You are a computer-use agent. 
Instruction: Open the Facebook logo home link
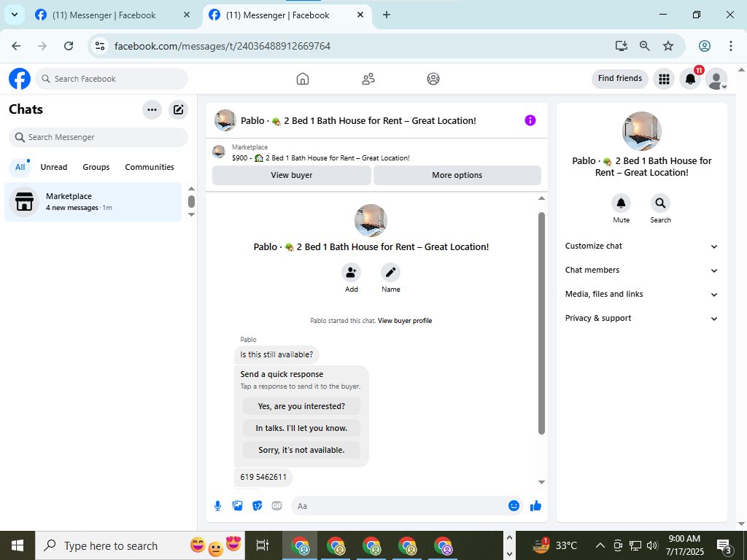pyautogui.click(x=20, y=79)
